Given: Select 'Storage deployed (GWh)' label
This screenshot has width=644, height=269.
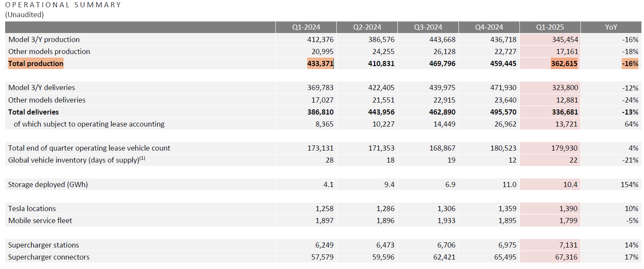Looking at the screenshot, I should tap(48, 184).
